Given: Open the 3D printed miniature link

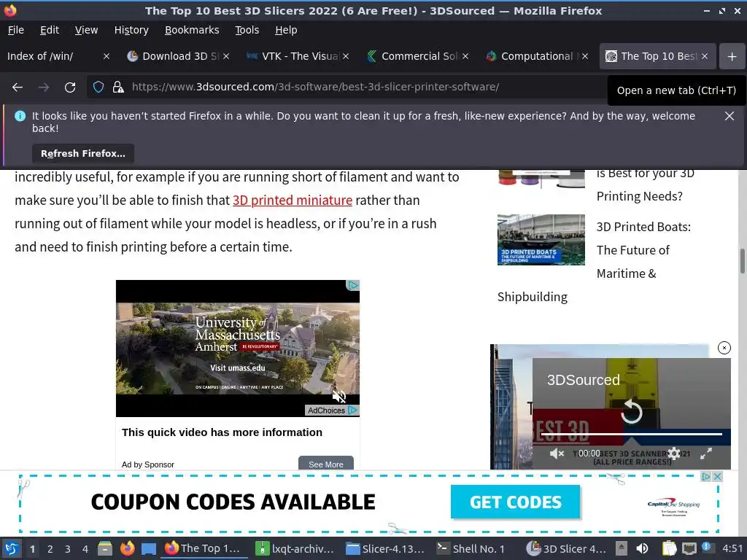Looking at the screenshot, I should click(293, 200).
